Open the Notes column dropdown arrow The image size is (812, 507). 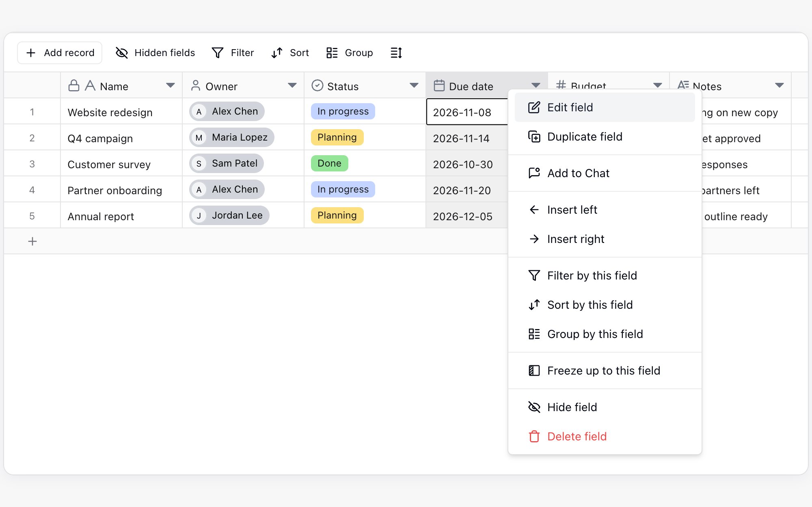pos(779,85)
